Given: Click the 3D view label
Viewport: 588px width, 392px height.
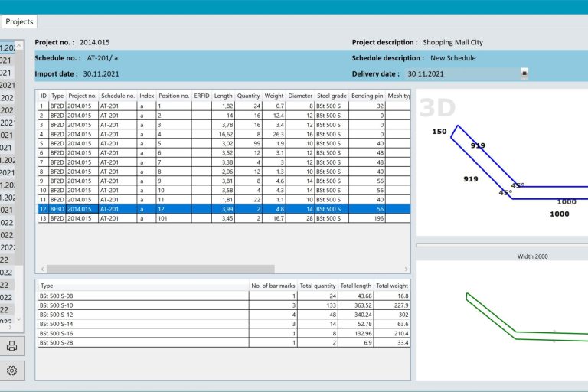Looking at the screenshot, I should [437, 109].
